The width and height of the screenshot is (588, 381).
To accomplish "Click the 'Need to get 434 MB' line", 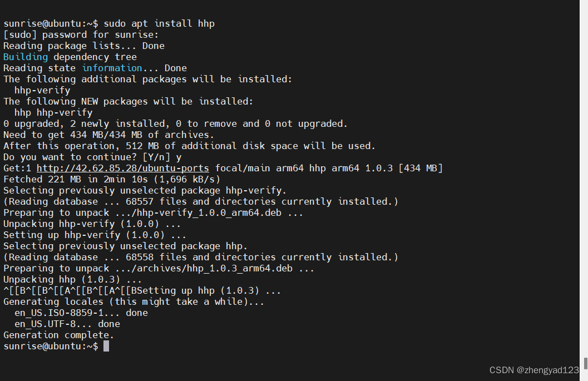I will point(108,135).
